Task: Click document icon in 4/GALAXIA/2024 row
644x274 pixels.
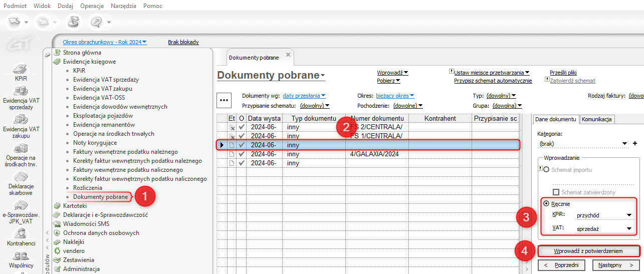Action: click(x=232, y=154)
